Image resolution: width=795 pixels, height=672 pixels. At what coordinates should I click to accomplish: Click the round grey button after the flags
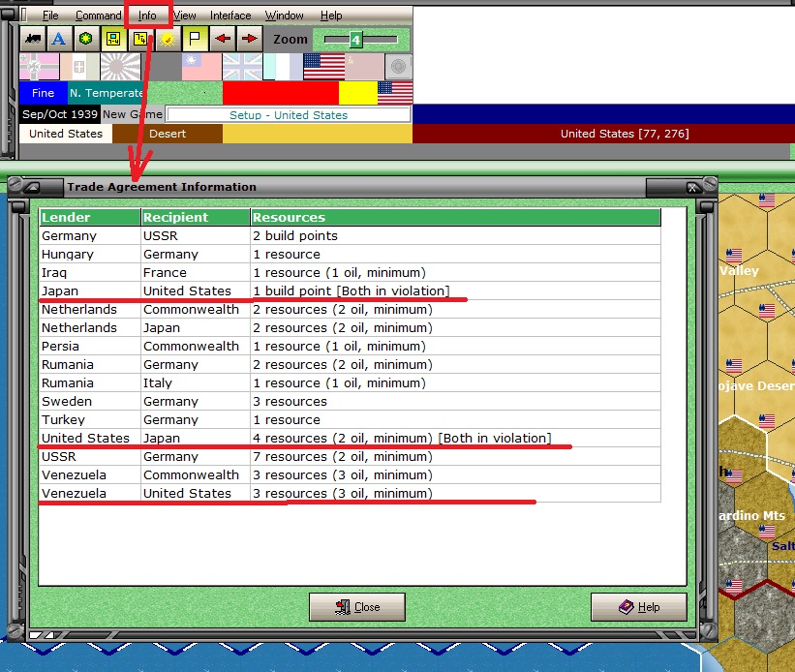point(399,67)
